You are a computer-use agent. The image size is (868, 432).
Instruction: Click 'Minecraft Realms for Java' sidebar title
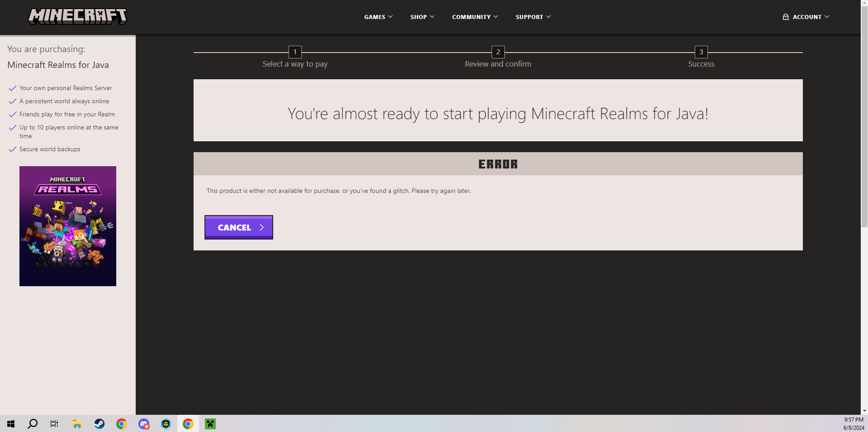pos(58,65)
